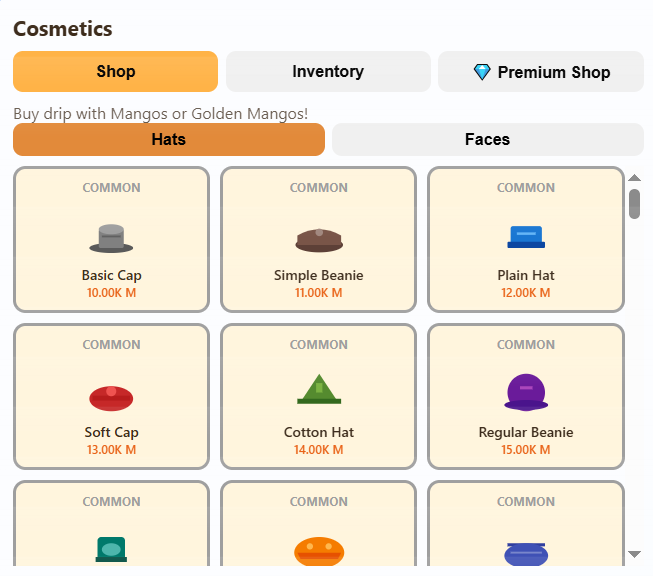Image resolution: width=653 pixels, height=576 pixels.
Task: Select the brown Simple Beanie icon
Action: (319, 239)
